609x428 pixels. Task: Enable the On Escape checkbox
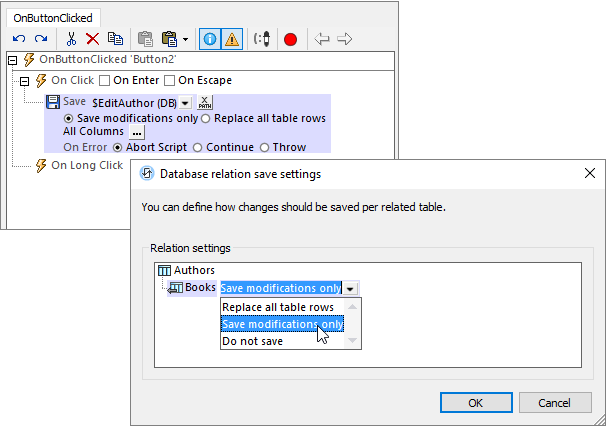[170, 80]
